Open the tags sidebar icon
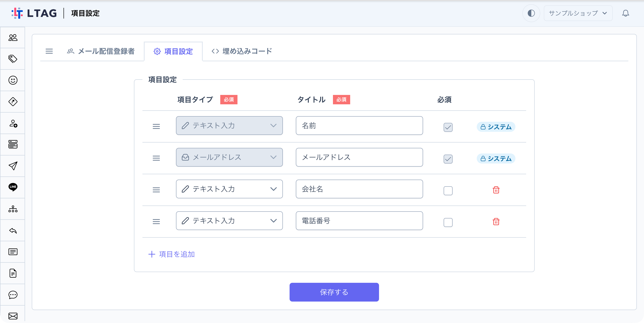644x323 pixels. [x=13, y=59]
